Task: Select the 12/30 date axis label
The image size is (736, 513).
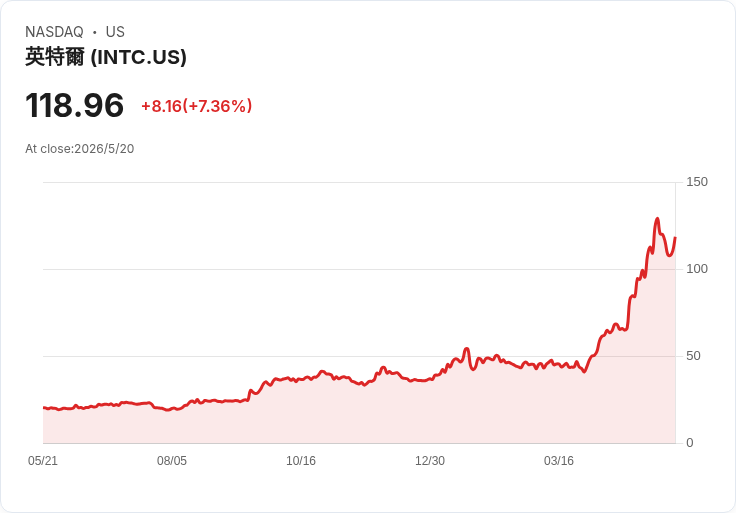Action: click(x=430, y=460)
